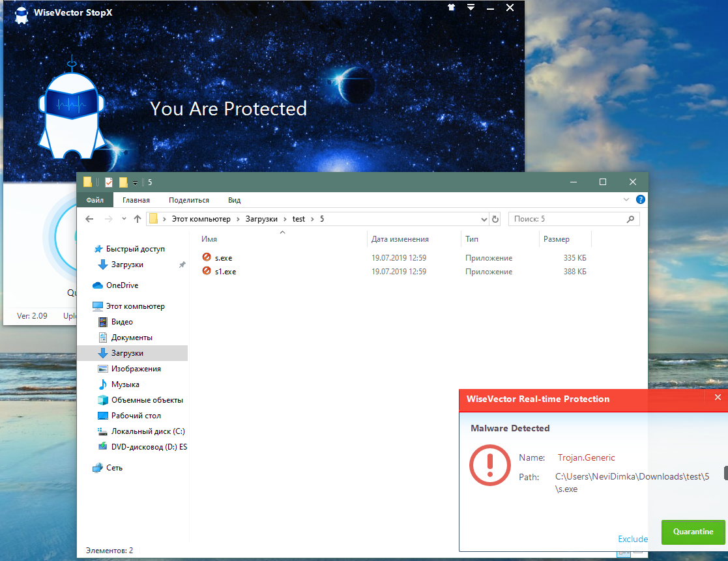Click the Поиск: 5 search field
The image size is (728, 561).
pos(574,219)
